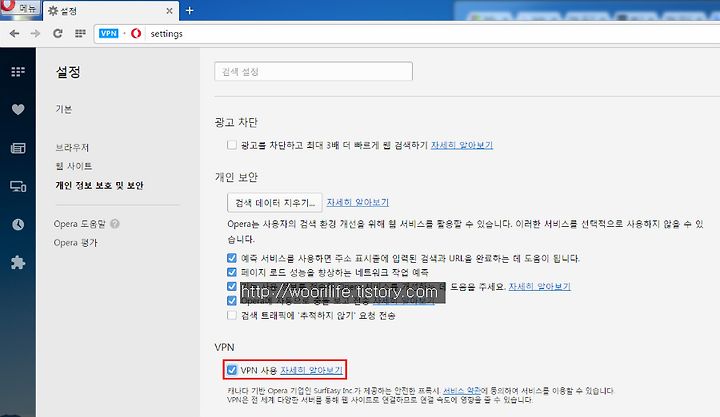720x417 pixels.
Task: Toggle the fourth checked Opera checkbox
Action: point(232,301)
